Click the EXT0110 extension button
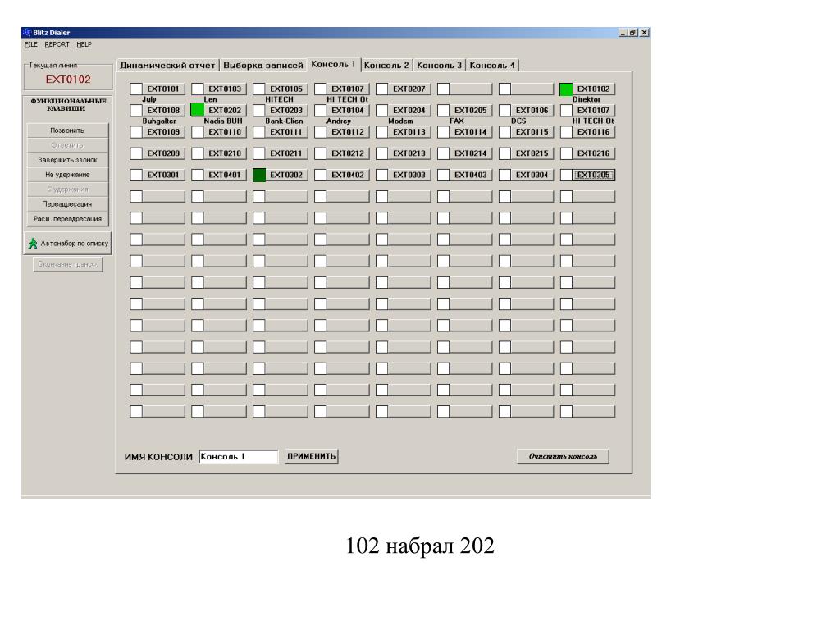840x630 pixels. click(225, 132)
